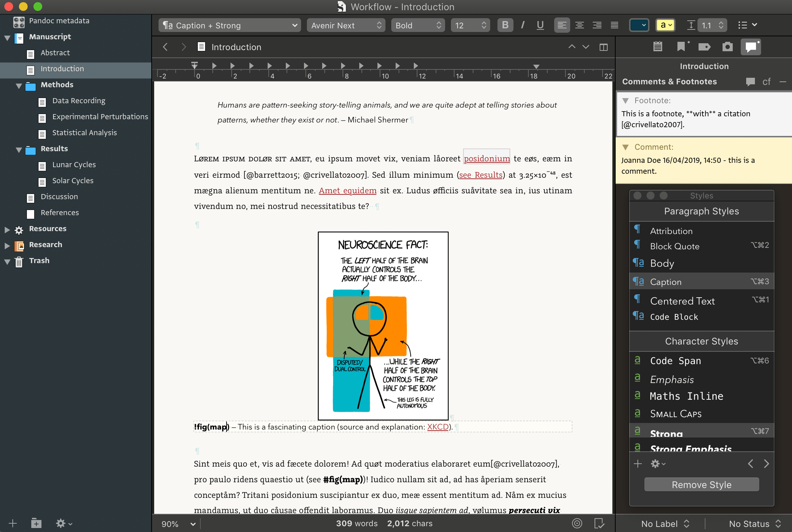The image size is (792, 532).
Task: Collapse the Methods folder
Action: coord(19,85)
